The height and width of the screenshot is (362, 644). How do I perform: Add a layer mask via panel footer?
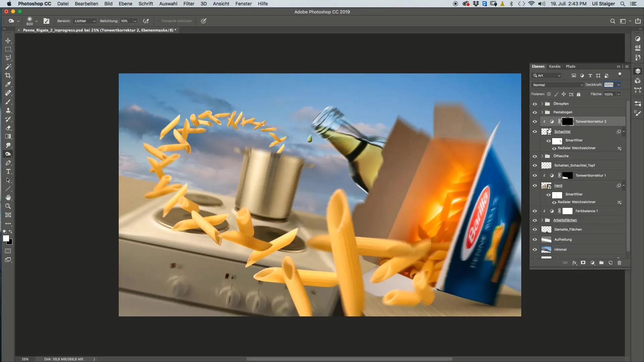coord(583,263)
